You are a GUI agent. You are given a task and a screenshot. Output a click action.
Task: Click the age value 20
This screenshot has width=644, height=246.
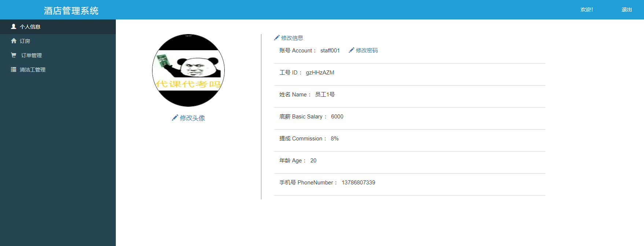pos(313,161)
